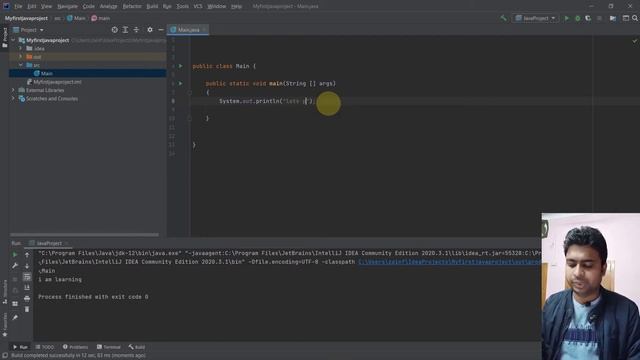Expand the out folder

pos(20,57)
